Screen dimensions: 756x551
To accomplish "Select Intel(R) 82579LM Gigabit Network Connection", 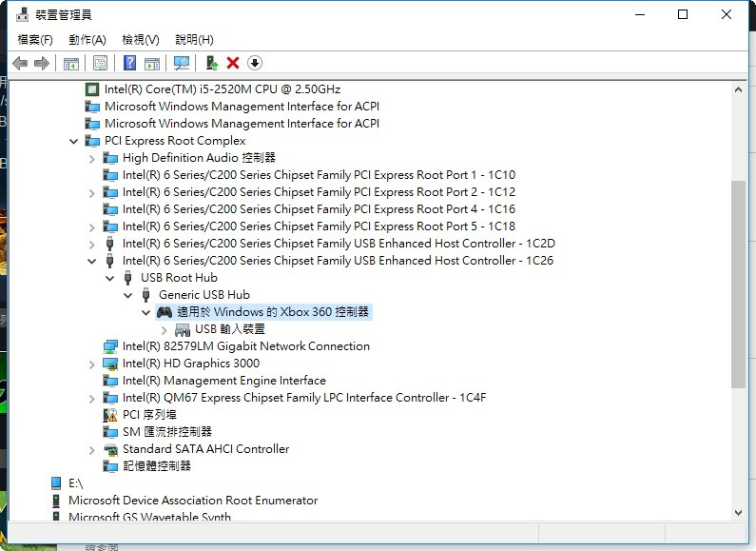I will pyautogui.click(x=245, y=346).
